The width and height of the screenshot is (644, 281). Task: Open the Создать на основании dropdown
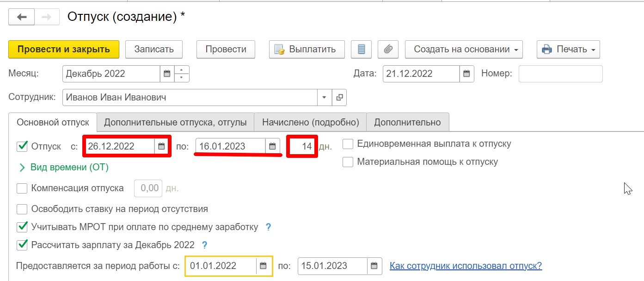pos(464,49)
